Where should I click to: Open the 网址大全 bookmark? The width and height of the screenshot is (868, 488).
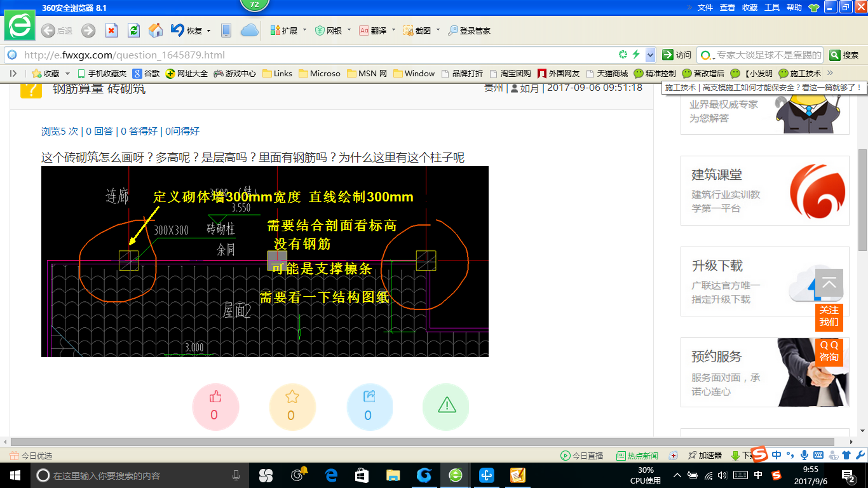click(187, 74)
